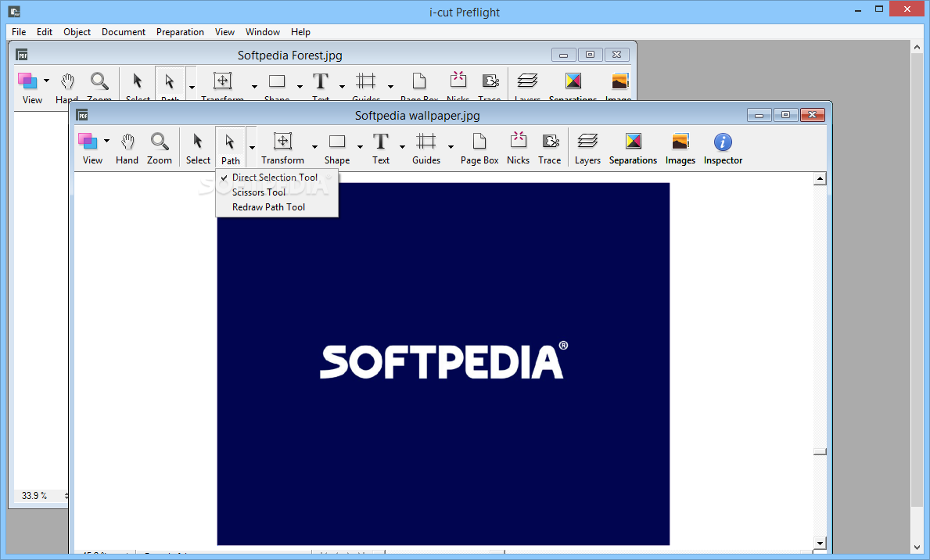Select the Zoom tool in wallpaper window
The width and height of the screenshot is (930, 560).
pos(160,149)
